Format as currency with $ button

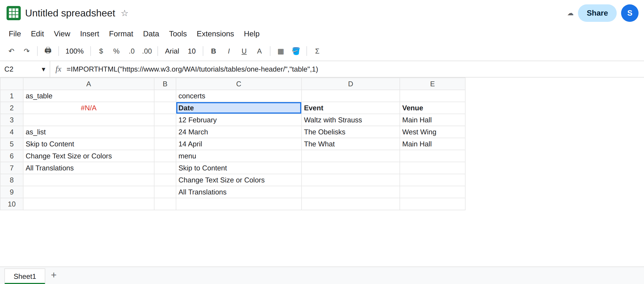click(x=101, y=51)
